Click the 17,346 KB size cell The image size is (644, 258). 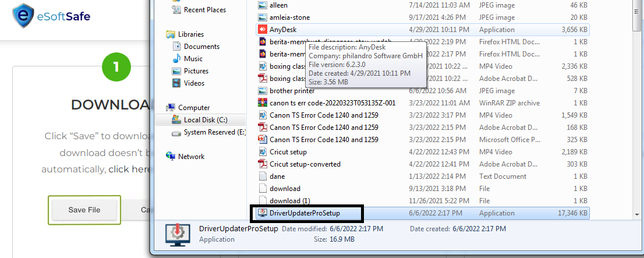[573, 213]
